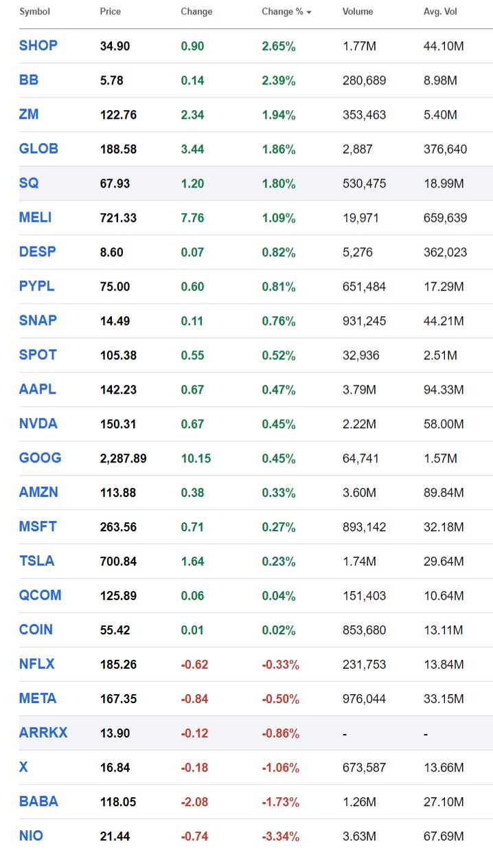
Task: Sort by Volume column header
Action: [x=358, y=12]
